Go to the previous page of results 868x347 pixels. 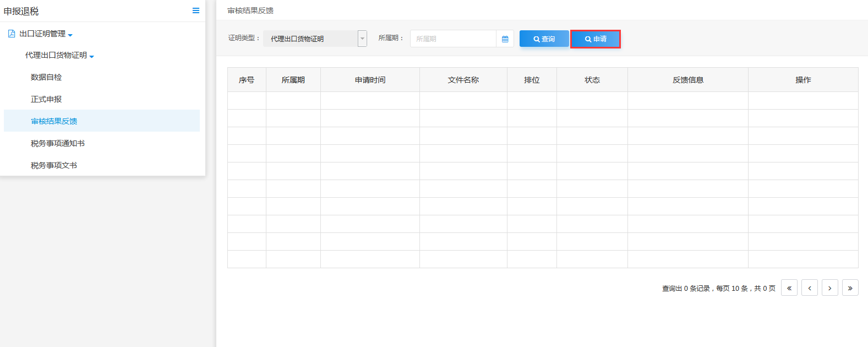(809, 288)
